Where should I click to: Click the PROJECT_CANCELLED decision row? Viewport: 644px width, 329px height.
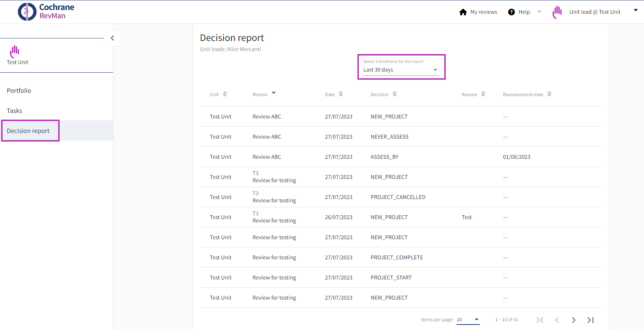tap(398, 197)
